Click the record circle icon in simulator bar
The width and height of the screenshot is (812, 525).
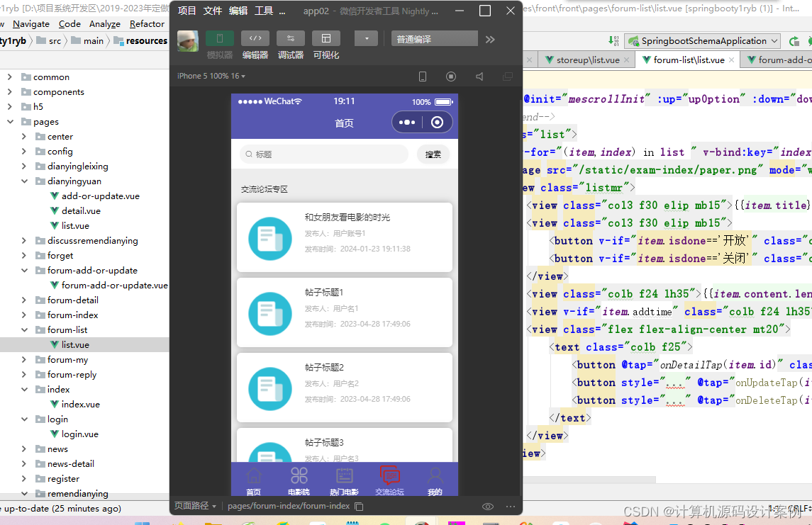coord(451,77)
